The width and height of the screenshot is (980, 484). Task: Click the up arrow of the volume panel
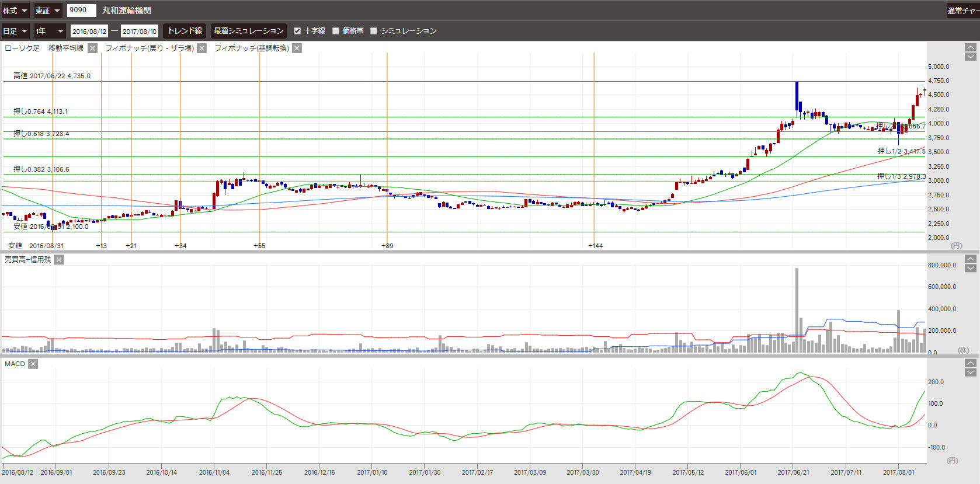pyautogui.click(x=970, y=259)
